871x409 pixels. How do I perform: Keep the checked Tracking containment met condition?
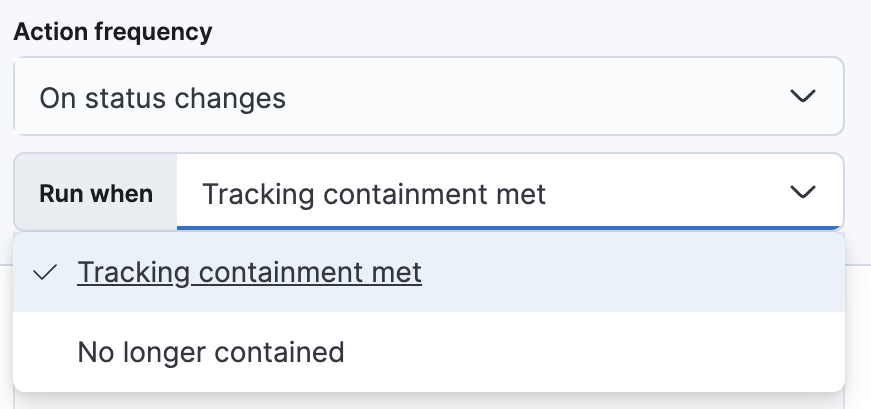pos(249,272)
